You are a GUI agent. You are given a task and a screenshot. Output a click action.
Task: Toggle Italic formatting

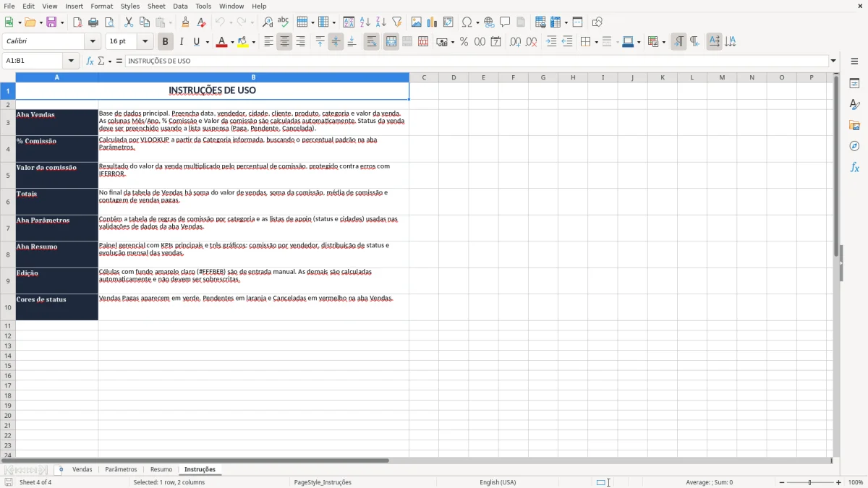pyautogui.click(x=182, y=42)
